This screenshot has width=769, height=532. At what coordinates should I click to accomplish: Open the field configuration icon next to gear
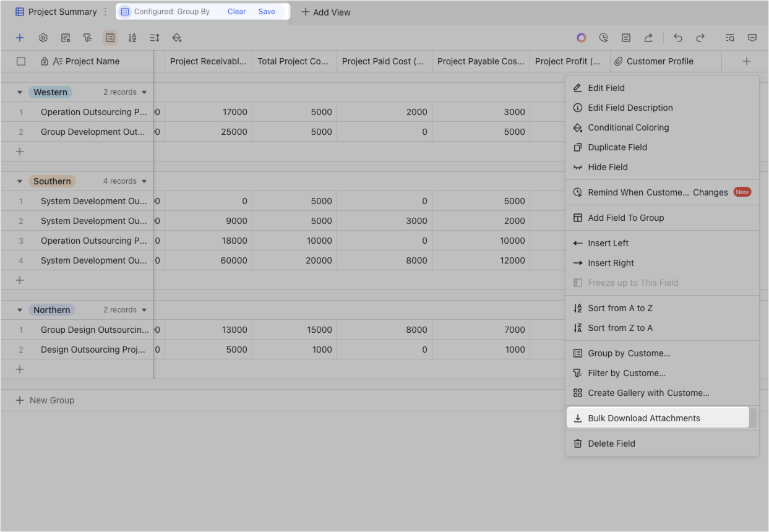point(66,38)
